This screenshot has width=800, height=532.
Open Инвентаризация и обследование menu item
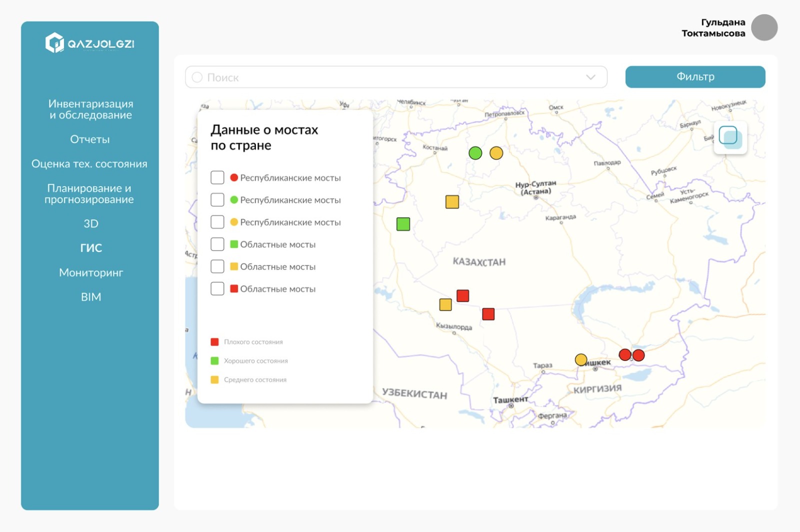90,109
